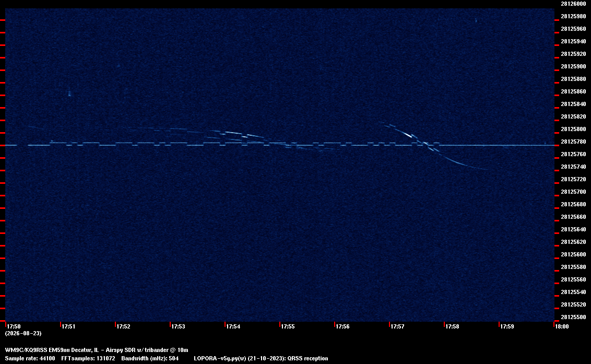
Task: Select frequency scale value 28125700
Action: point(573,192)
